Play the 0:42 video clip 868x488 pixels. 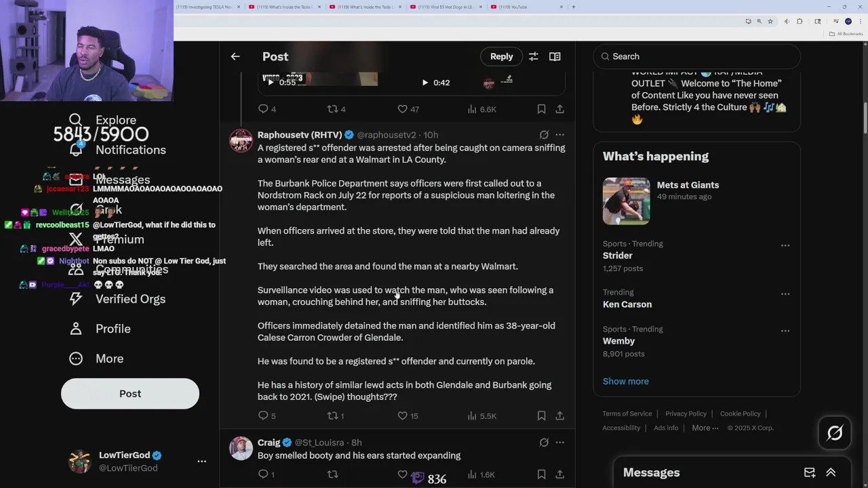[x=425, y=83]
